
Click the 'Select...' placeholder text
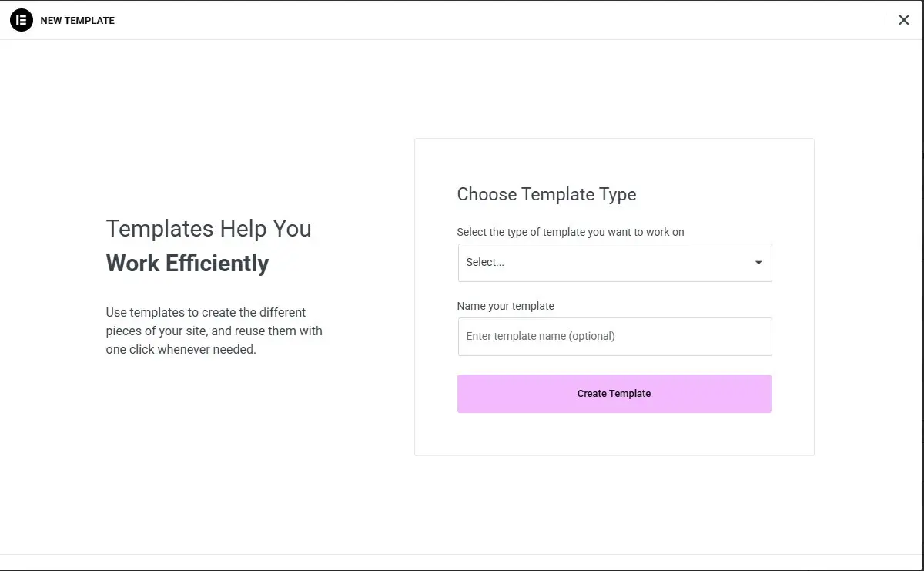click(485, 263)
